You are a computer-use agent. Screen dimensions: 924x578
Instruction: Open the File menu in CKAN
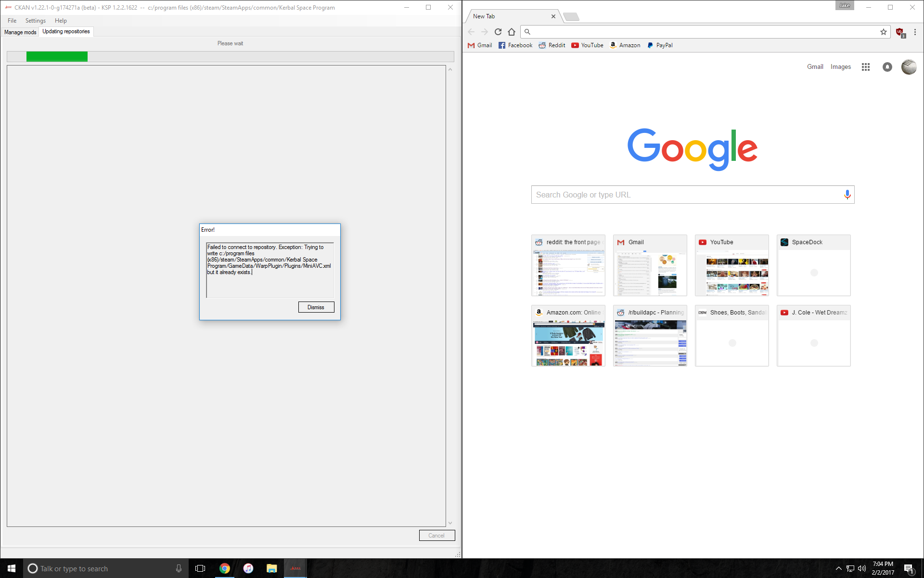point(12,21)
